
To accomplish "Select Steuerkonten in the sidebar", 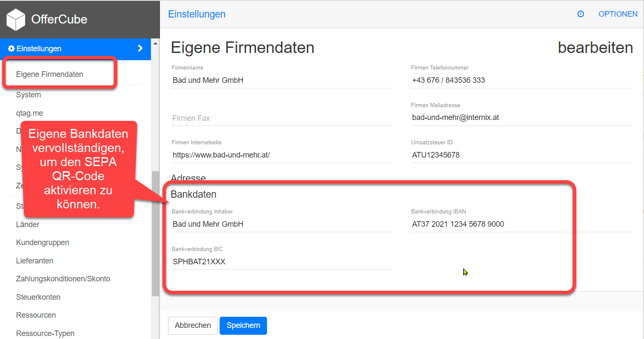I will 38,297.
